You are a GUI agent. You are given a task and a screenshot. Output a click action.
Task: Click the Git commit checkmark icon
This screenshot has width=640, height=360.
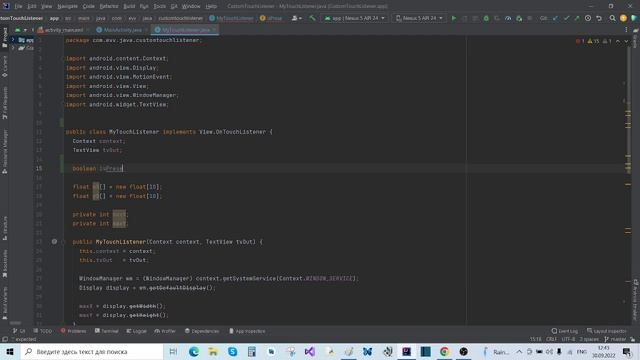[x=566, y=18]
